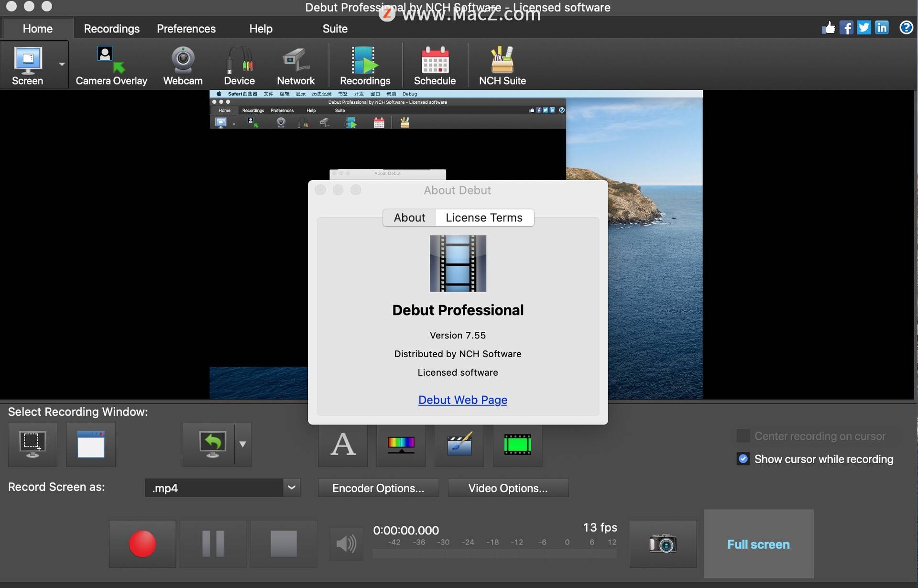Share on LinkedIn
The height and width of the screenshot is (588, 918).
[881, 28]
